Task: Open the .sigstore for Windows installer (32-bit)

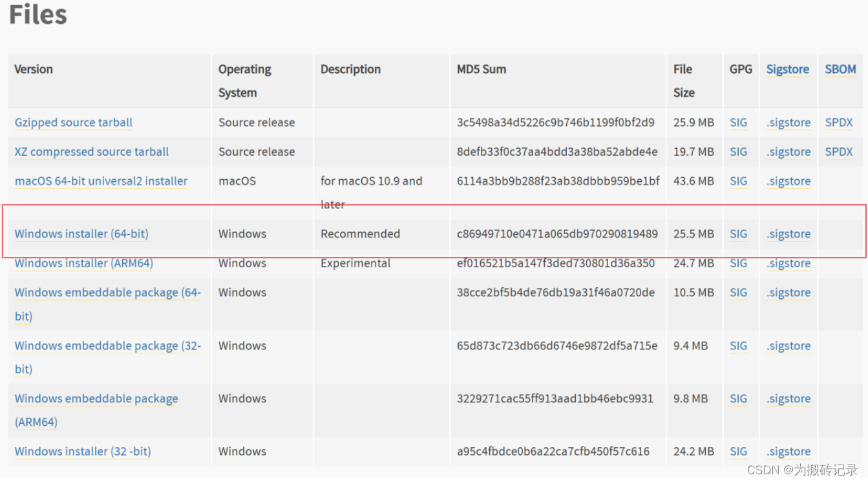Action: click(x=788, y=452)
